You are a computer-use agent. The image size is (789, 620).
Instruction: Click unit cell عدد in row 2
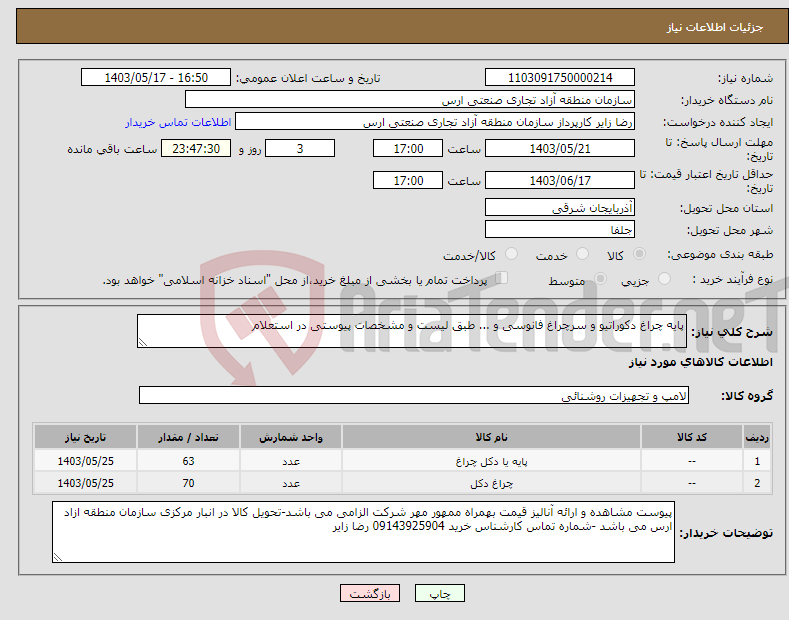click(x=291, y=483)
